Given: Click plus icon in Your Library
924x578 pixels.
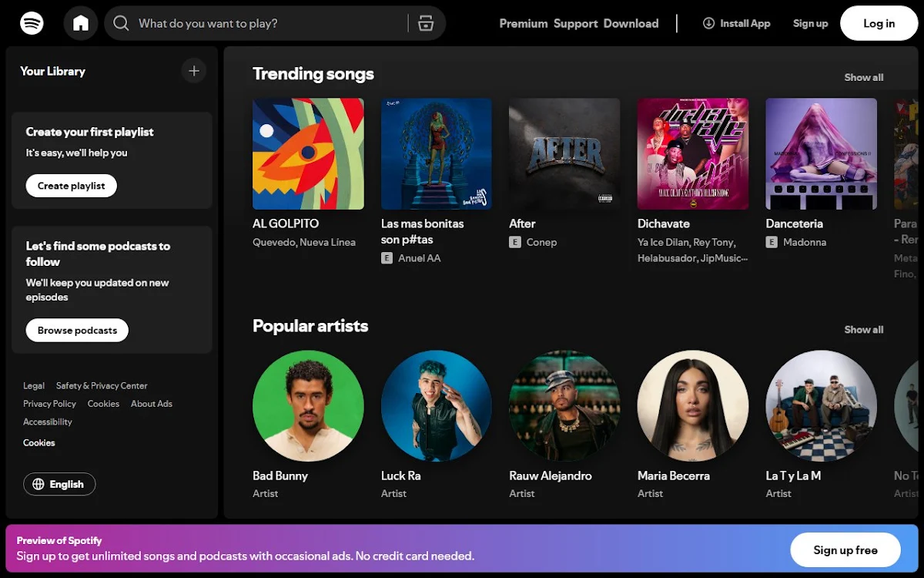Looking at the screenshot, I should click(194, 71).
